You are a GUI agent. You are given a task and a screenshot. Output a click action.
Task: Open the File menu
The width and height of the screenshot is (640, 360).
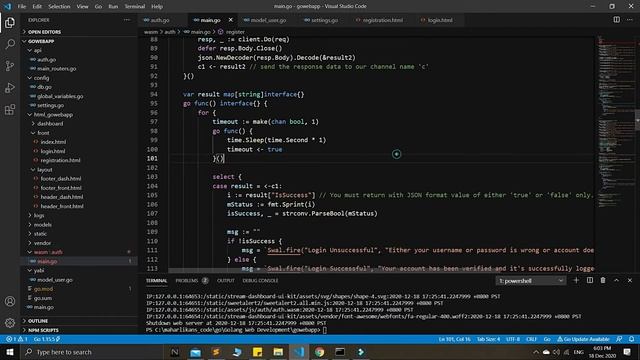pos(22,7)
